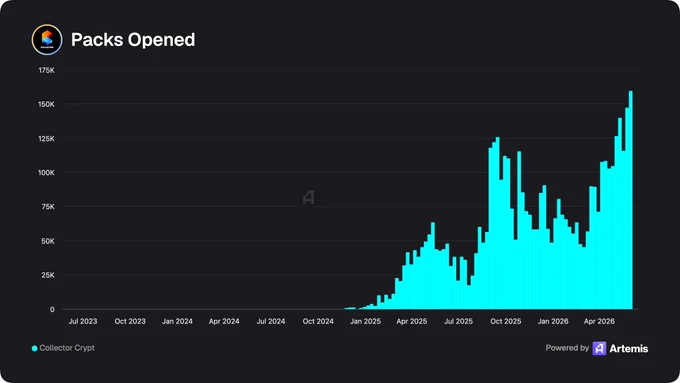Click the 75K y-axis label

tap(48, 207)
